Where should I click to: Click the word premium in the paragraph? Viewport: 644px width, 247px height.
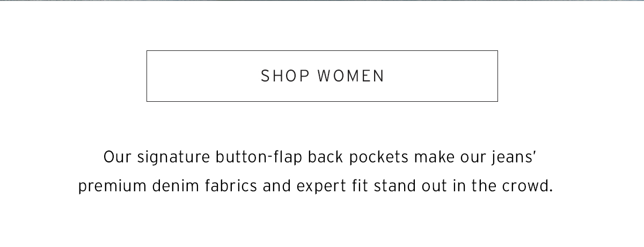click(112, 188)
